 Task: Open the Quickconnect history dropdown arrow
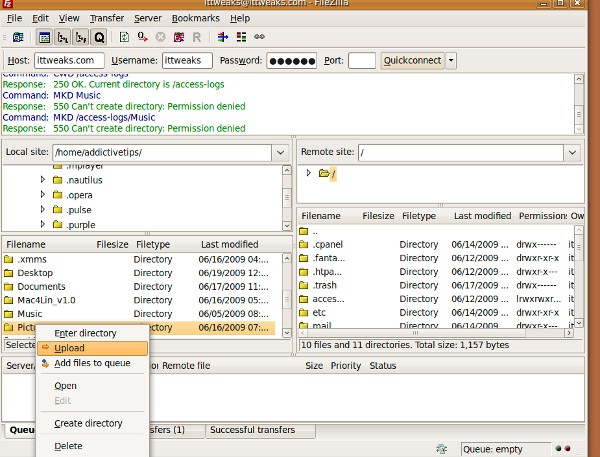coord(451,60)
